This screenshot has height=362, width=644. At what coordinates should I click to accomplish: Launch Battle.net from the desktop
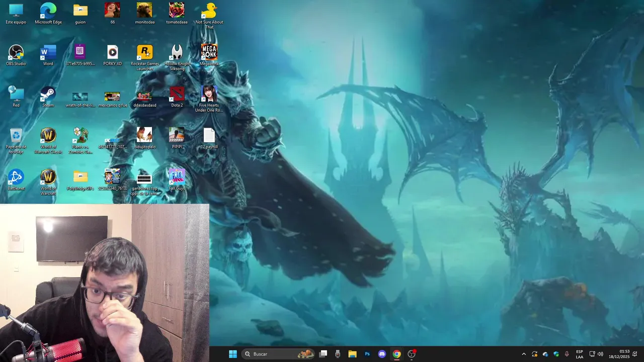tap(16, 180)
